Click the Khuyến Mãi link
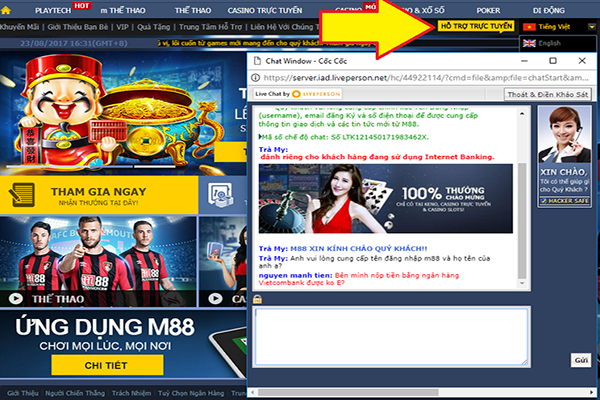Screen dimensions: 600x400 pyautogui.click(x=19, y=27)
